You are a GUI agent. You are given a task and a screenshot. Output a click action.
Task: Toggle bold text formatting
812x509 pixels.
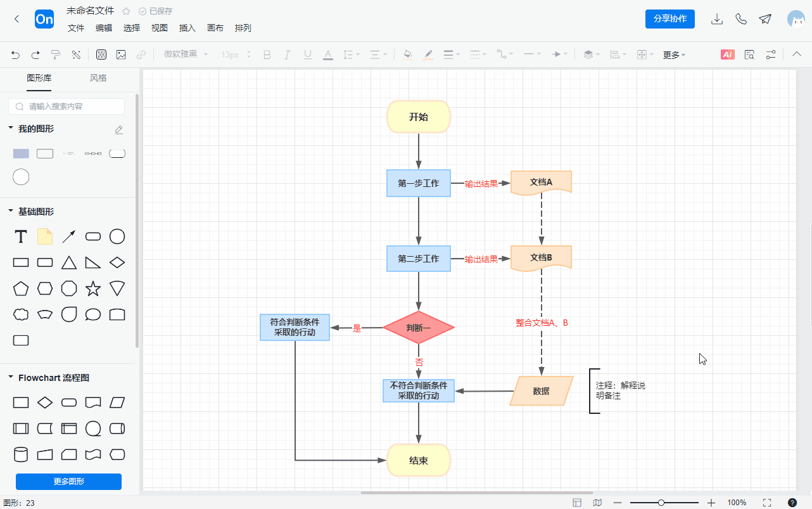(267, 55)
